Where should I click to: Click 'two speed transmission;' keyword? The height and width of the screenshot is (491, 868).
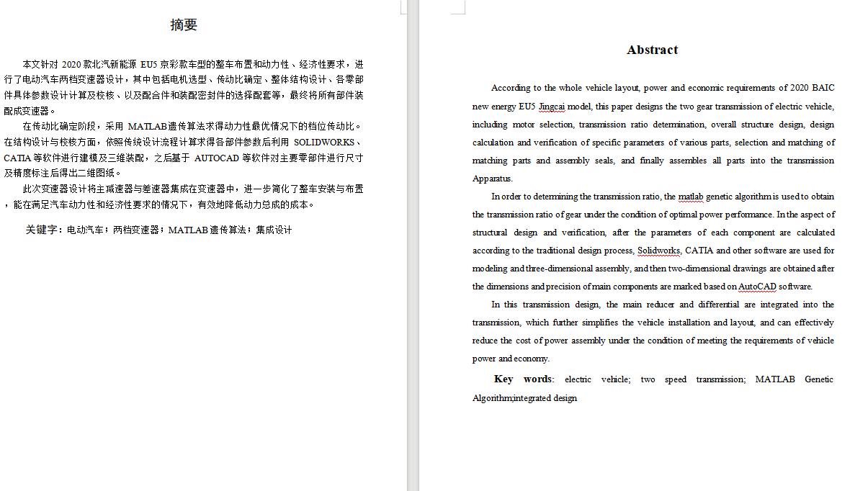click(x=693, y=379)
